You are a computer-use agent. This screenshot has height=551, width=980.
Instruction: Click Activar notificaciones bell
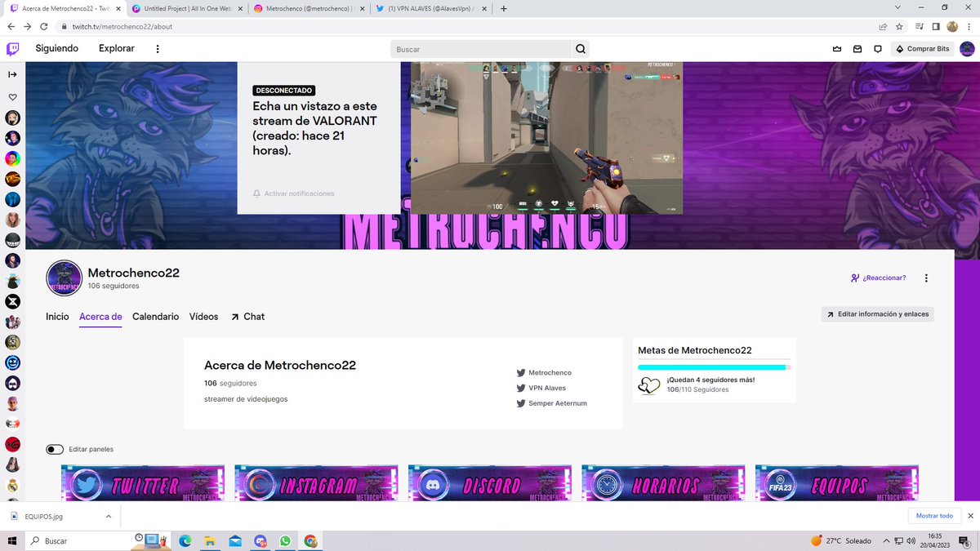(294, 193)
